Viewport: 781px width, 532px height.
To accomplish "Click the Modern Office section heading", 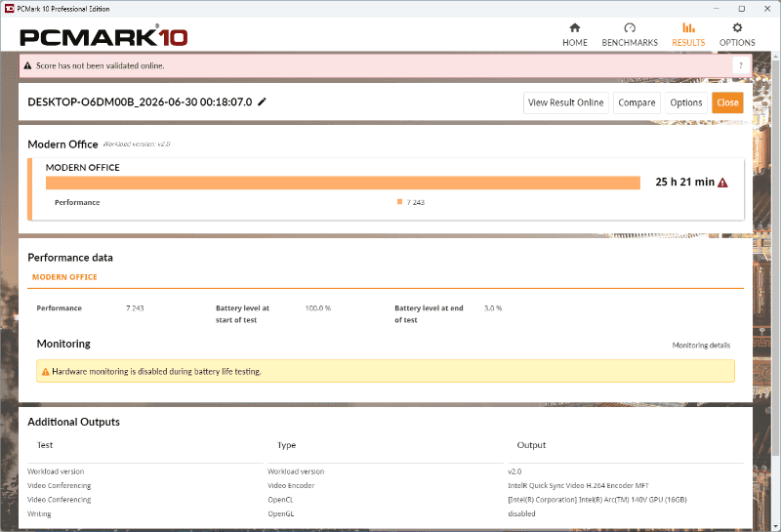I will click(62, 144).
